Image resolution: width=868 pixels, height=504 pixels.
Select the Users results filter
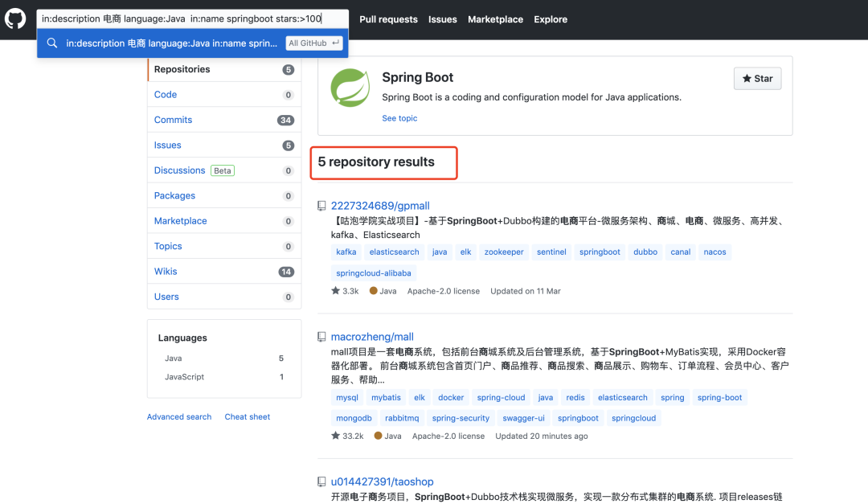(224, 297)
